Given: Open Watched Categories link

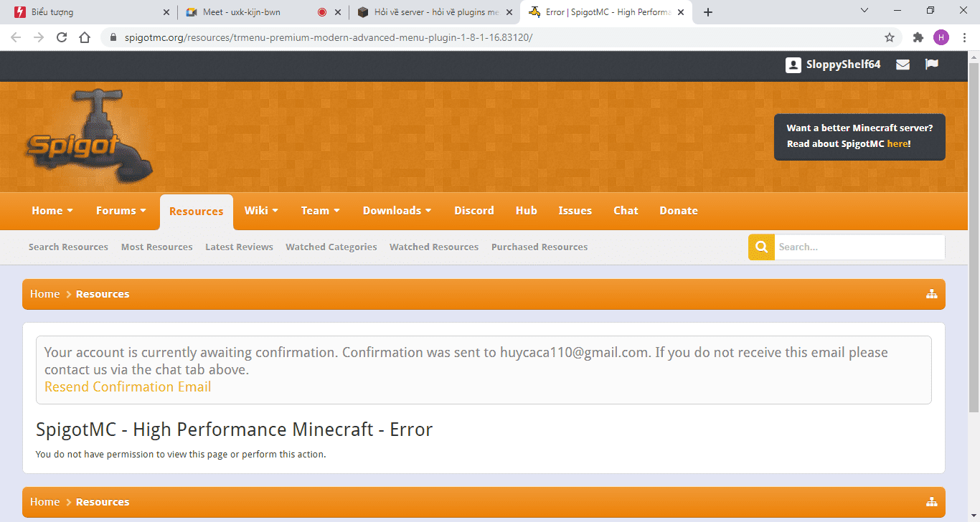Looking at the screenshot, I should coord(331,247).
